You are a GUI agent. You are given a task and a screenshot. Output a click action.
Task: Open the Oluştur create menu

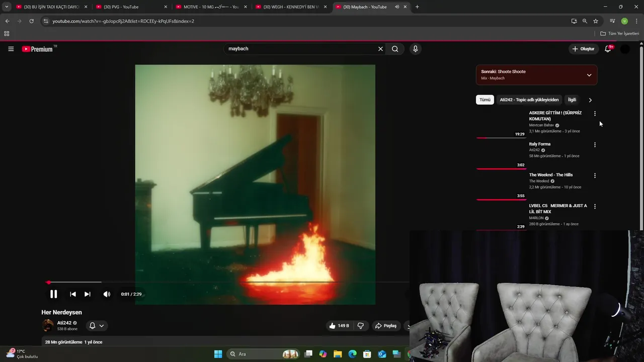(x=583, y=49)
